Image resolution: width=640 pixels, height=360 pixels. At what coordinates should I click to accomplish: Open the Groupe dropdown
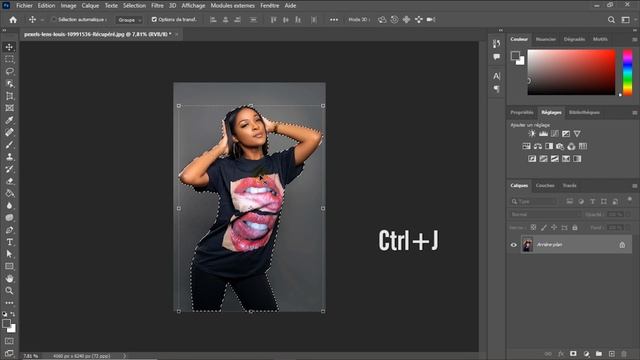tap(129, 20)
